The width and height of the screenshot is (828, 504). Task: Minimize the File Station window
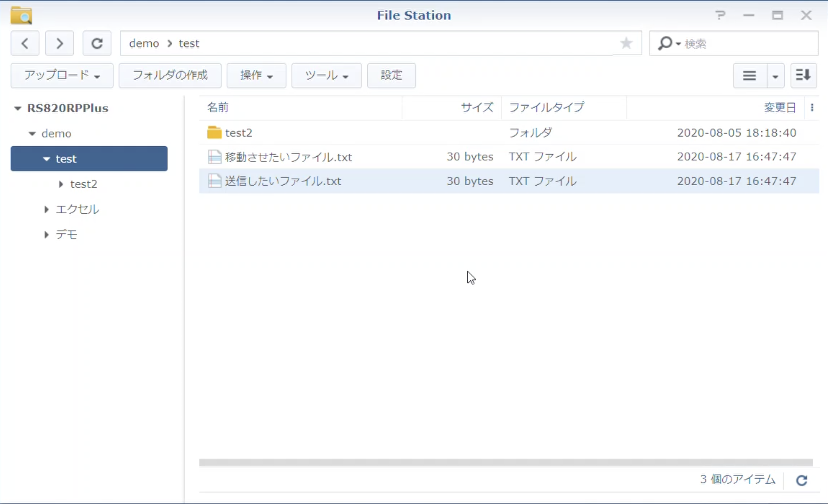[749, 15]
